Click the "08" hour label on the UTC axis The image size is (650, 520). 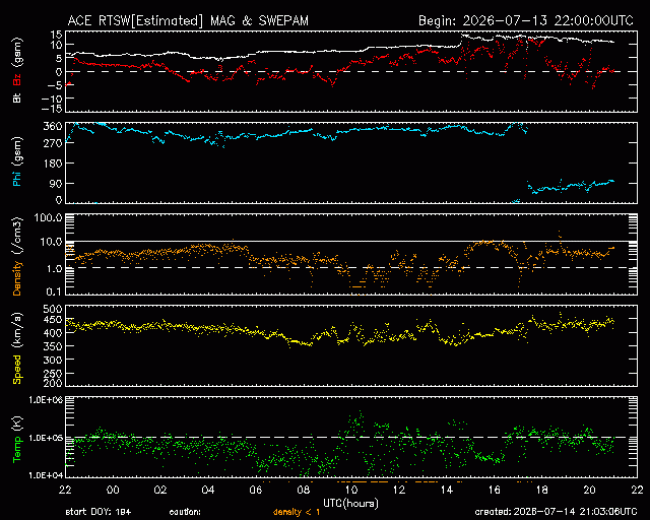click(303, 490)
